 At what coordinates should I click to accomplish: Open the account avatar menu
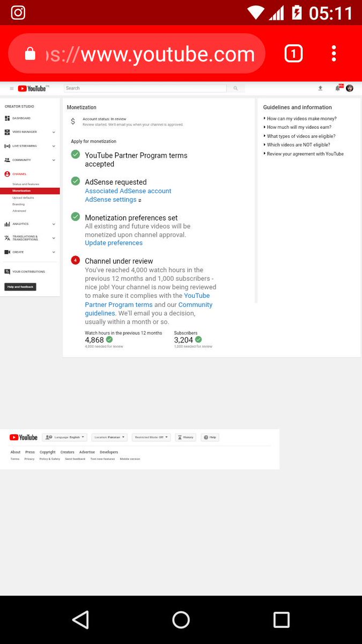(x=350, y=88)
